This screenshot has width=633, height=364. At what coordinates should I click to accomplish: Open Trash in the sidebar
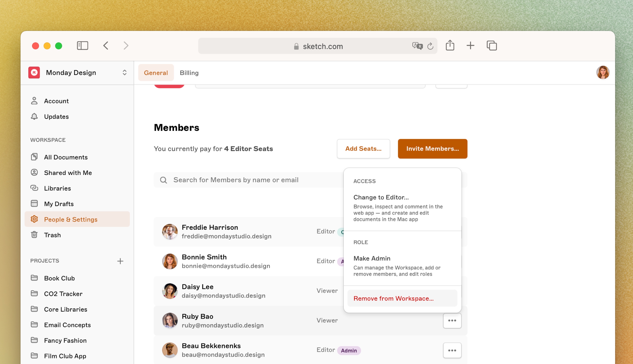(x=77, y=235)
